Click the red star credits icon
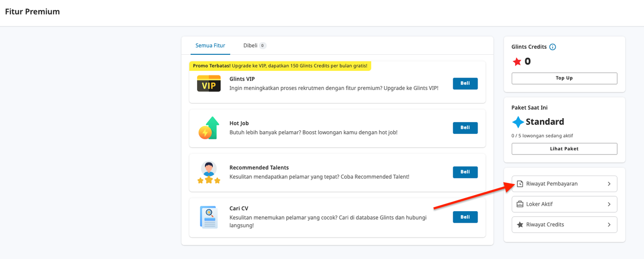Viewport: 644px width, 259px height. click(x=517, y=62)
